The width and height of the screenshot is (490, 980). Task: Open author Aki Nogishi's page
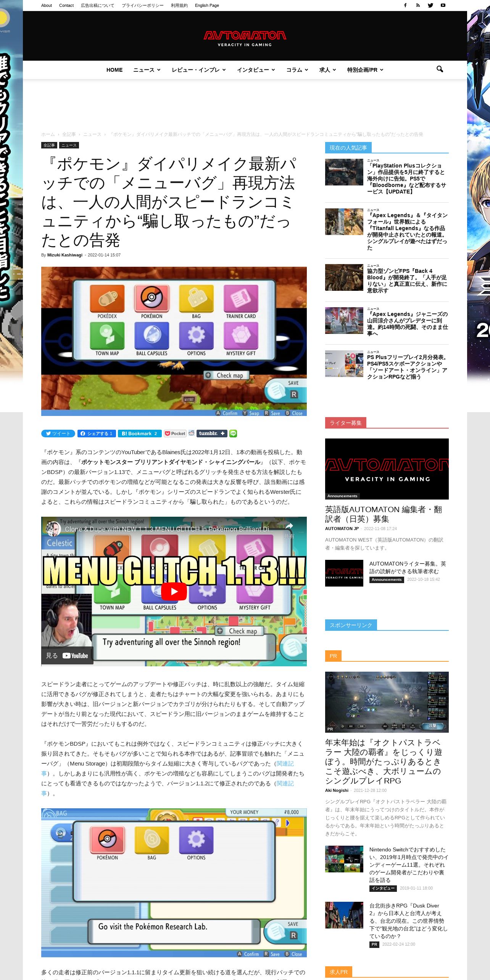337,790
